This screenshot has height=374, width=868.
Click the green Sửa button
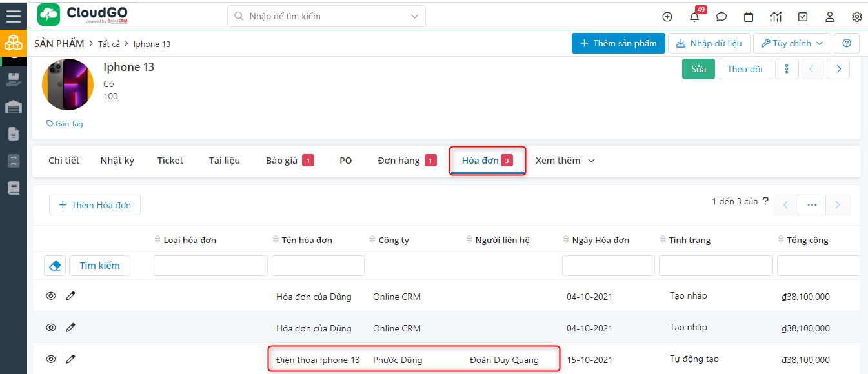coord(698,69)
